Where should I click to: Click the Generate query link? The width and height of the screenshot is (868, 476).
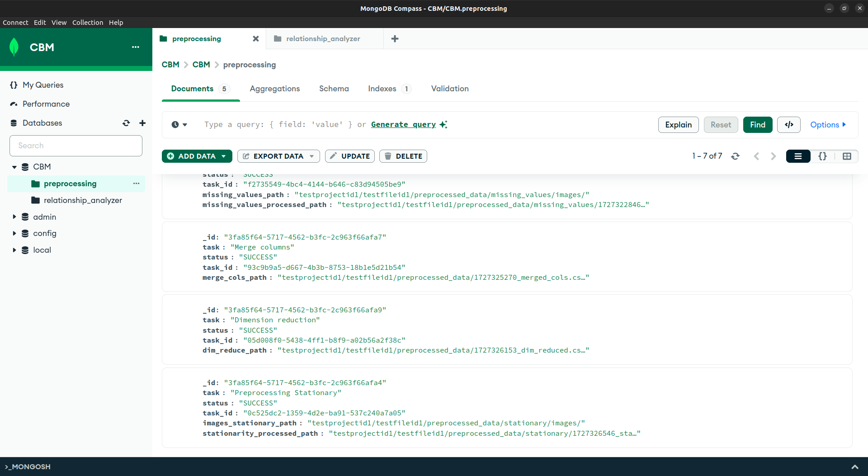point(403,124)
